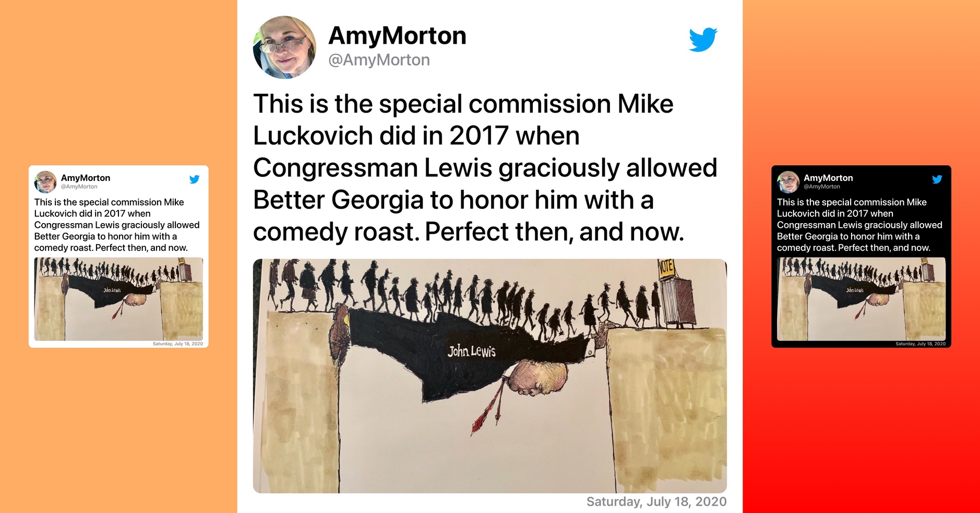Click AmyMorton name in dark preview
Image resolution: width=980 pixels, height=513 pixels.
pos(828,178)
